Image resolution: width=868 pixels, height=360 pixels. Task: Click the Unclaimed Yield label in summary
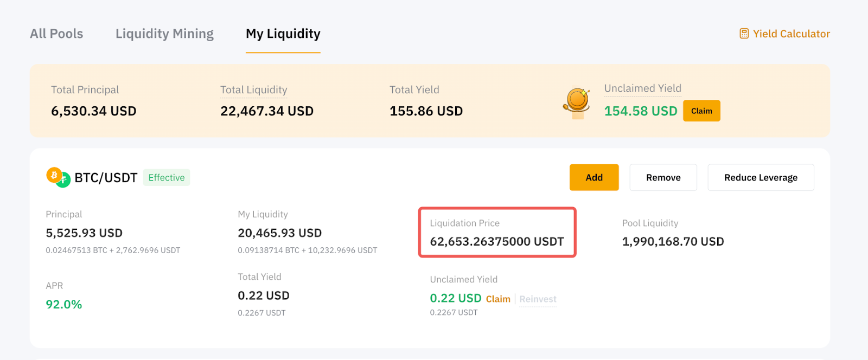642,88
